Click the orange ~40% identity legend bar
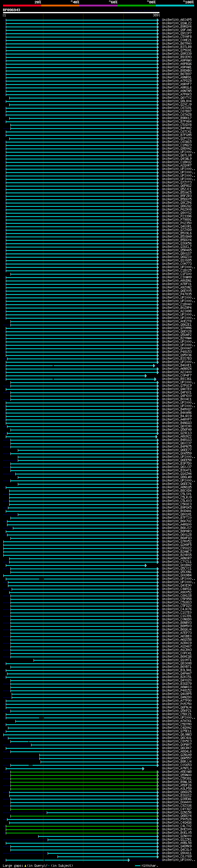 coord(60,6)
